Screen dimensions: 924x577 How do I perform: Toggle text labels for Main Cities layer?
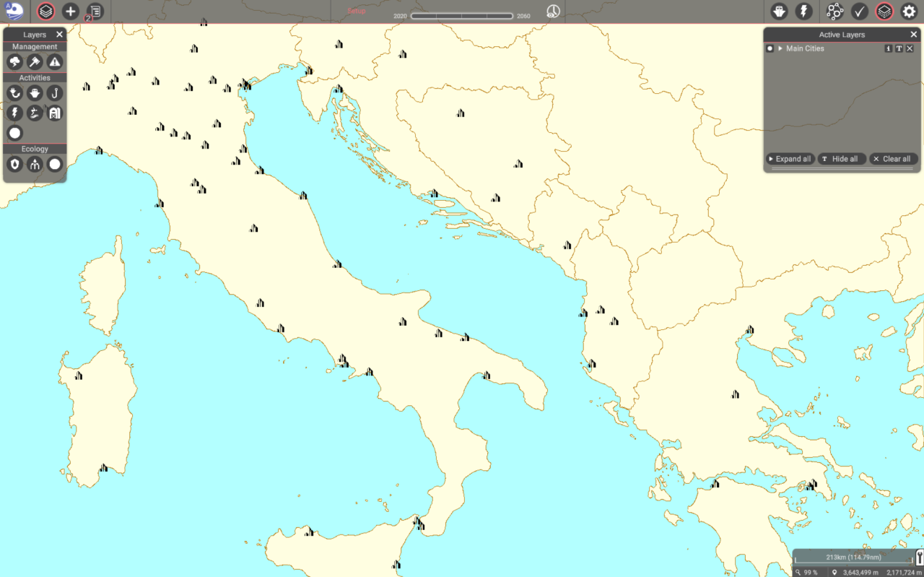pos(899,48)
